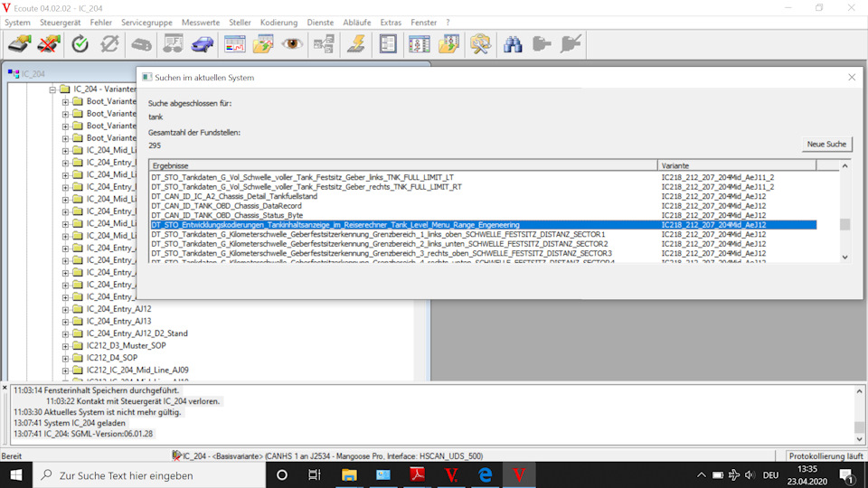This screenshot has height=488, width=868.
Task: Click the disconnect icon with red cross
Action: (x=49, y=43)
